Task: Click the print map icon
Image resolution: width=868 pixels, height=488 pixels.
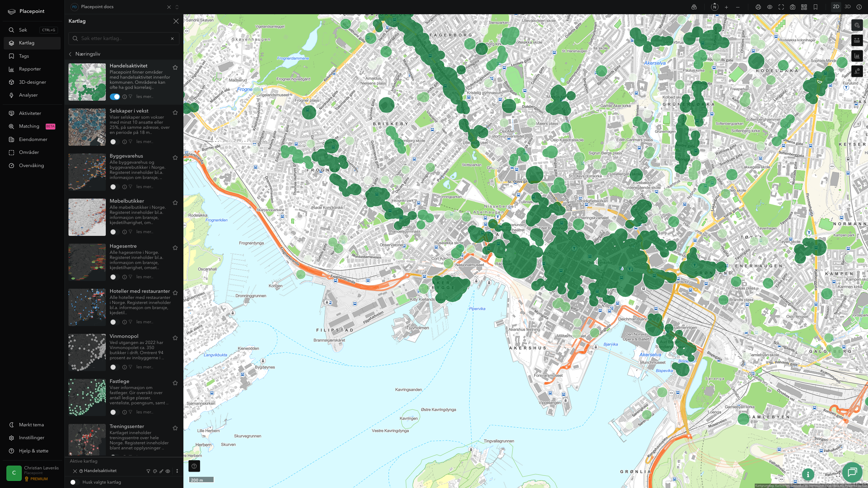Action: 758,7
